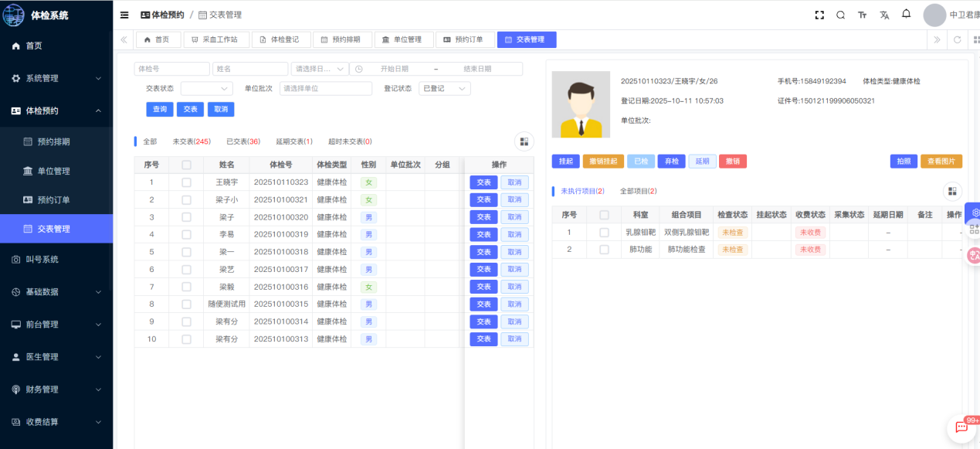This screenshot has height=449, width=980.
Task: Switch to the 预约排期 tab
Action: click(x=342, y=39)
